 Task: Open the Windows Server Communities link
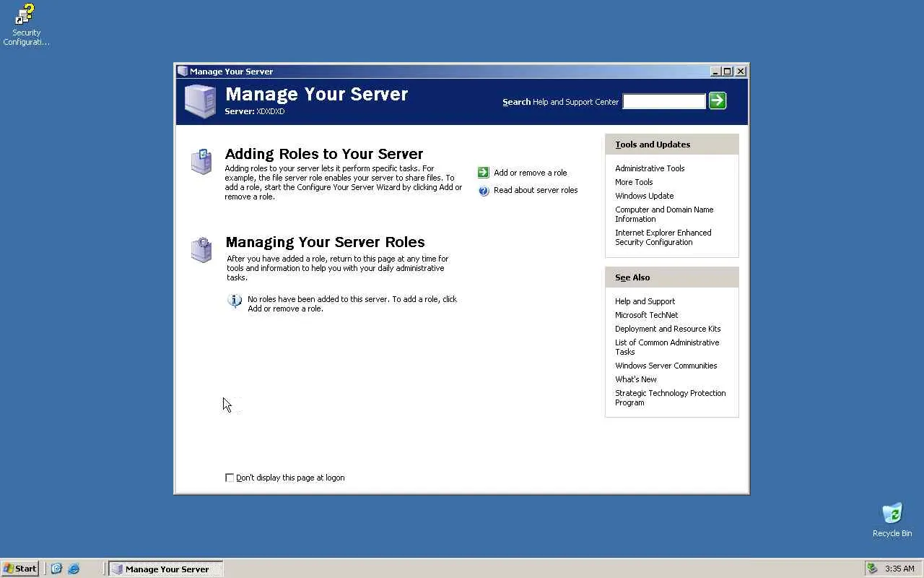pyautogui.click(x=666, y=366)
